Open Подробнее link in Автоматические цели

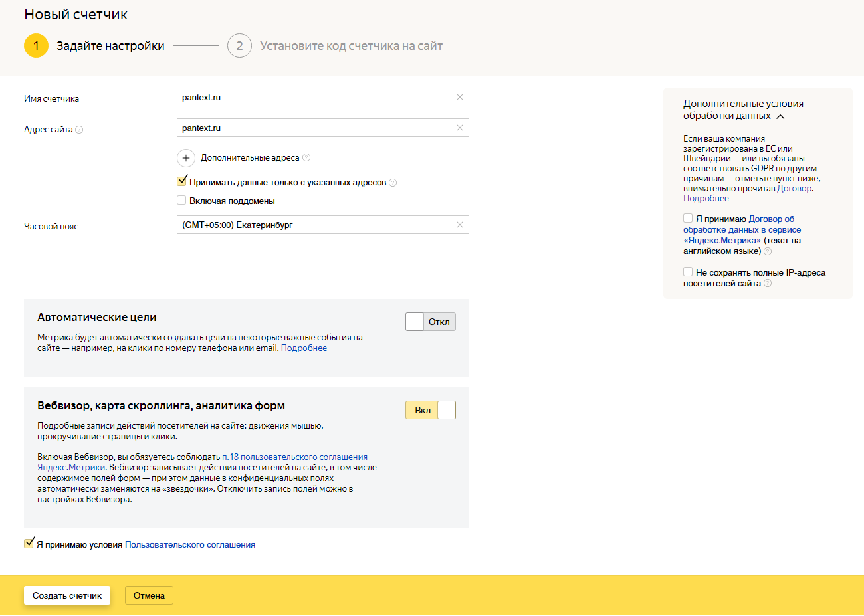pyautogui.click(x=304, y=348)
